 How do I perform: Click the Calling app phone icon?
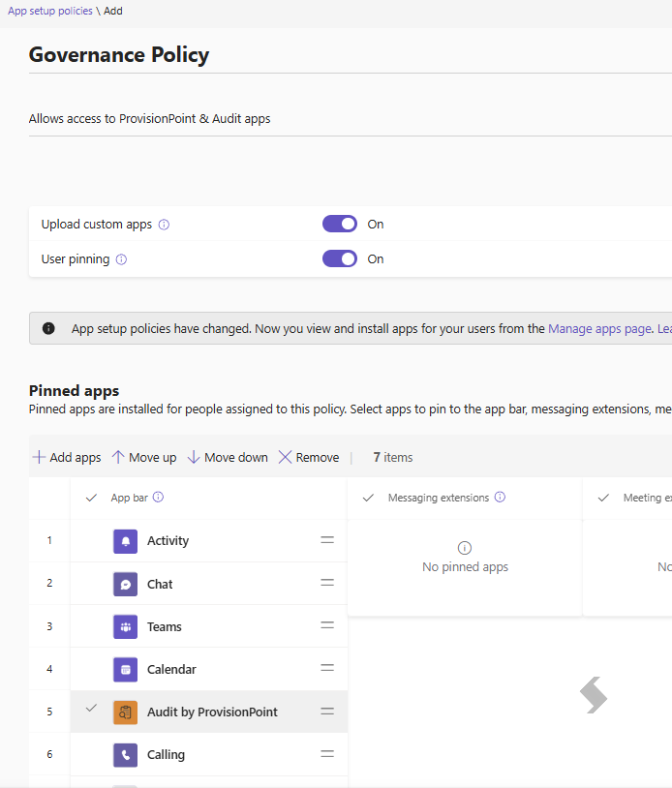pos(125,755)
